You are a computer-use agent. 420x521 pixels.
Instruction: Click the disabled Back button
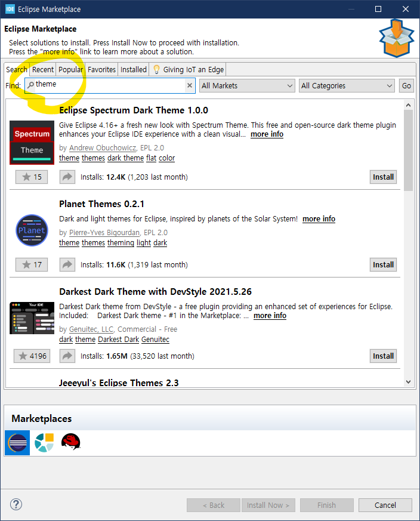(x=214, y=505)
